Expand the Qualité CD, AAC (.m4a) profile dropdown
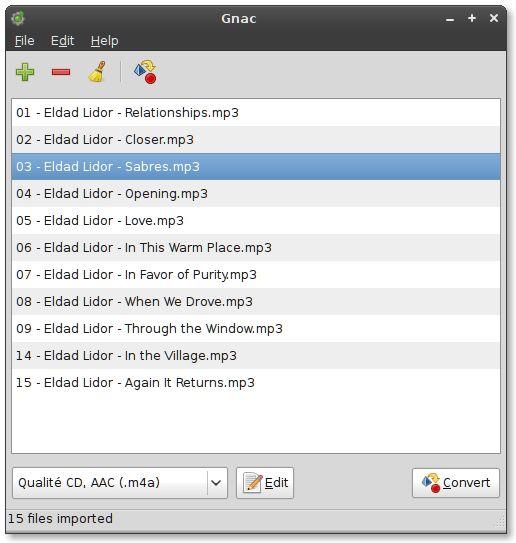This screenshot has height=543, width=516. pos(120,483)
